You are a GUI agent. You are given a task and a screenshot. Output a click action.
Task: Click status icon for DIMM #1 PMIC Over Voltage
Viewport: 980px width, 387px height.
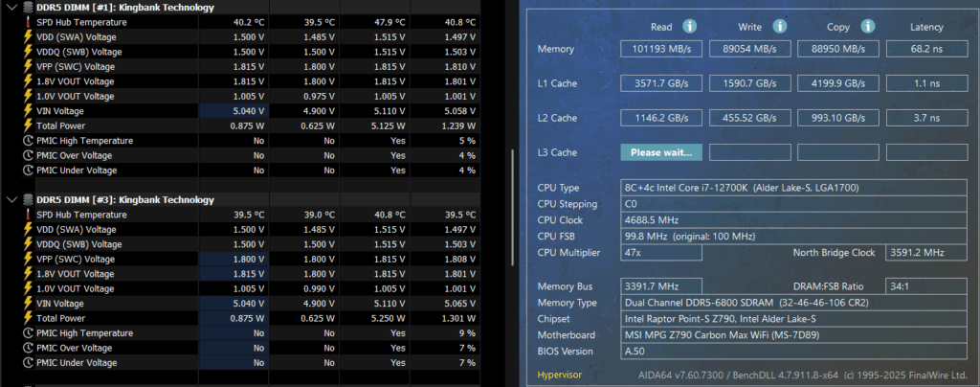point(28,156)
